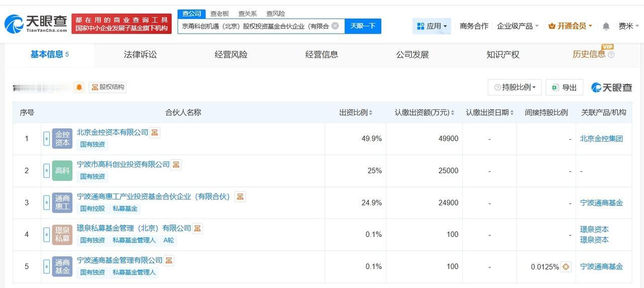Click the TianYanCha logo
This screenshot has height=288, width=644.
coord(35,23)
